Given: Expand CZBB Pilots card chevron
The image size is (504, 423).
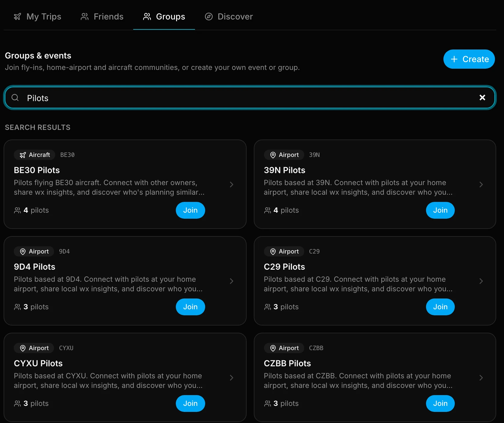Looking at the screenshot, I should pyautogui.click(x=481, y=378).
